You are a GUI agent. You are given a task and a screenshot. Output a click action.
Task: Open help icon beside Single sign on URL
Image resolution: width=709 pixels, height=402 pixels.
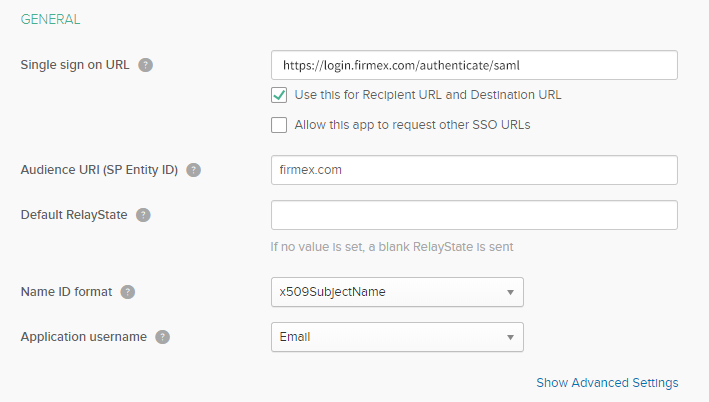click(145, 65)
